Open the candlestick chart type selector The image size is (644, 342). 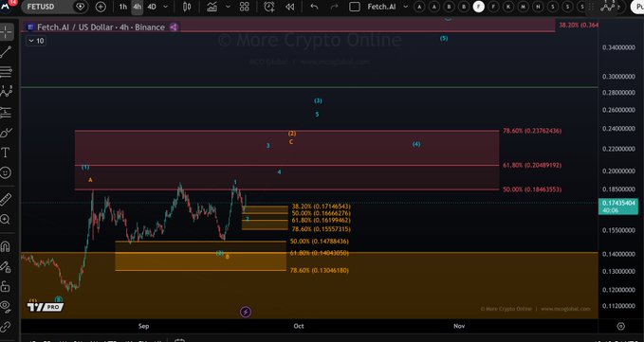pyautogui.click(x=187, y=7)
